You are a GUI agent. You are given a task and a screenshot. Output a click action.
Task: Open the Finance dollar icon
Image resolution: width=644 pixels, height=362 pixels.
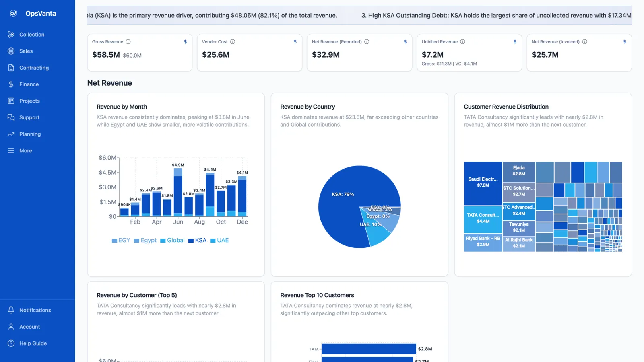click(11, 84)
